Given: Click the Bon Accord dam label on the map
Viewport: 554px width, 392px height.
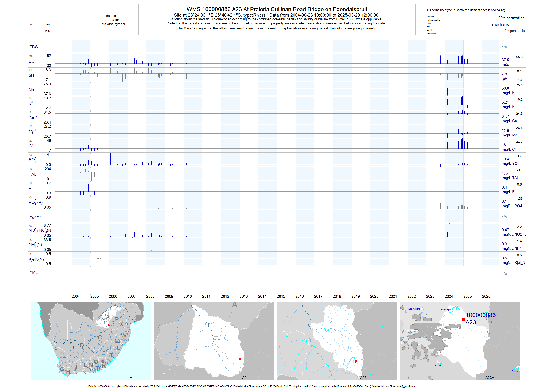Looking at the screenshot, I should click(414, 309).
